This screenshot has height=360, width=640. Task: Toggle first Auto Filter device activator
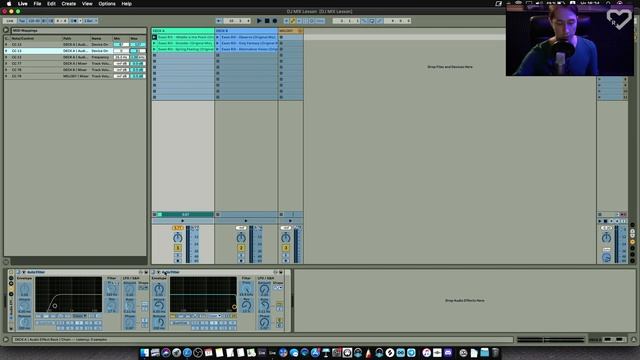[18, 272]
